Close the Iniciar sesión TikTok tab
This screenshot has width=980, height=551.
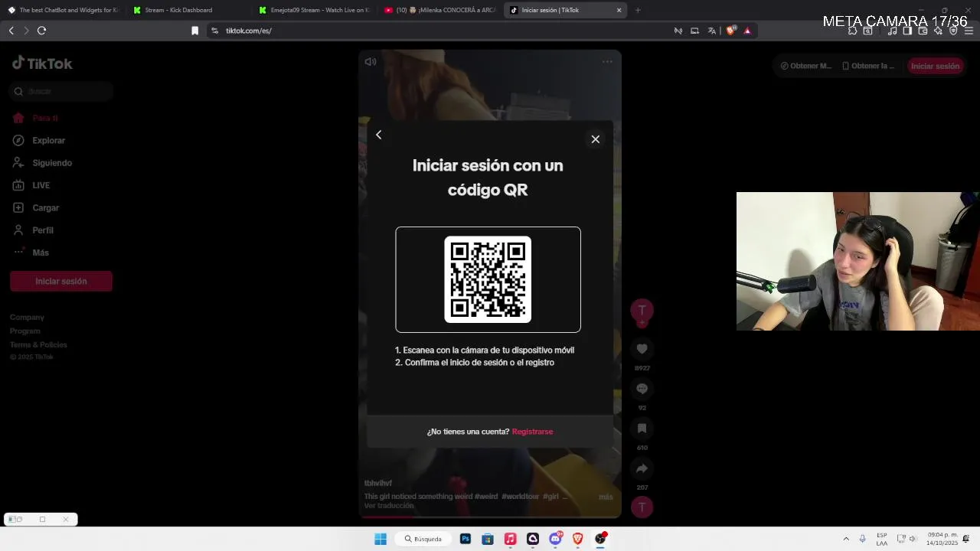tap(619, 10)
